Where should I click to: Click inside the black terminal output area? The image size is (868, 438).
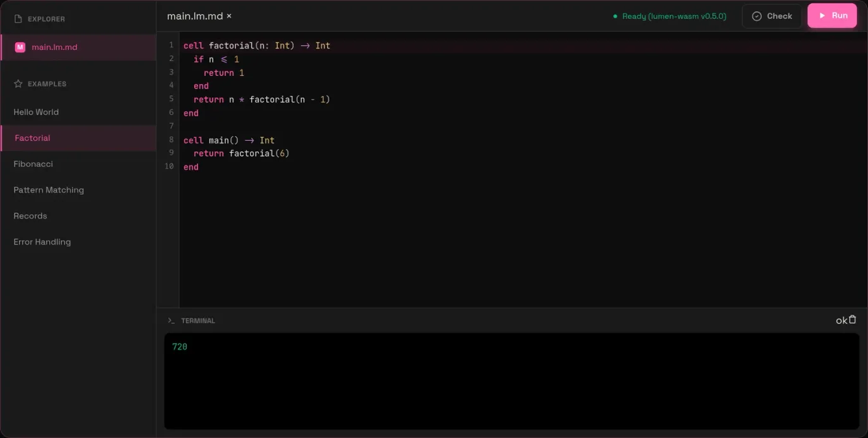[x=511, y=381]
